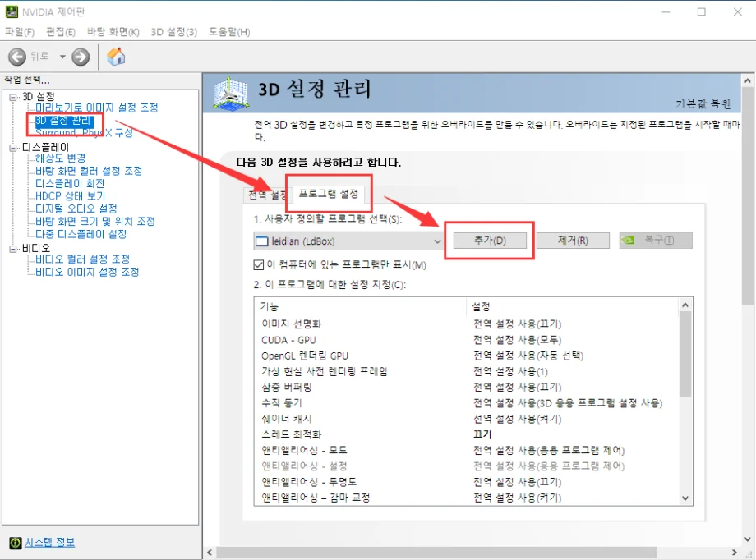Click the system info icon at bottom left
Viewport: 756px width, 560px height.
coord(16,543)
